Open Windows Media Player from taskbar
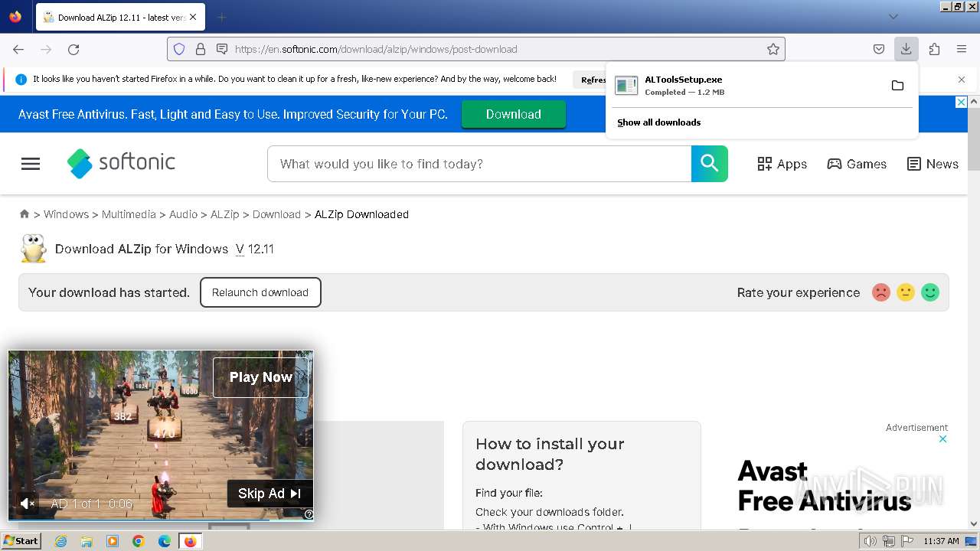The height and width of the screenshot is (551, 980). [x=113, y=541]
